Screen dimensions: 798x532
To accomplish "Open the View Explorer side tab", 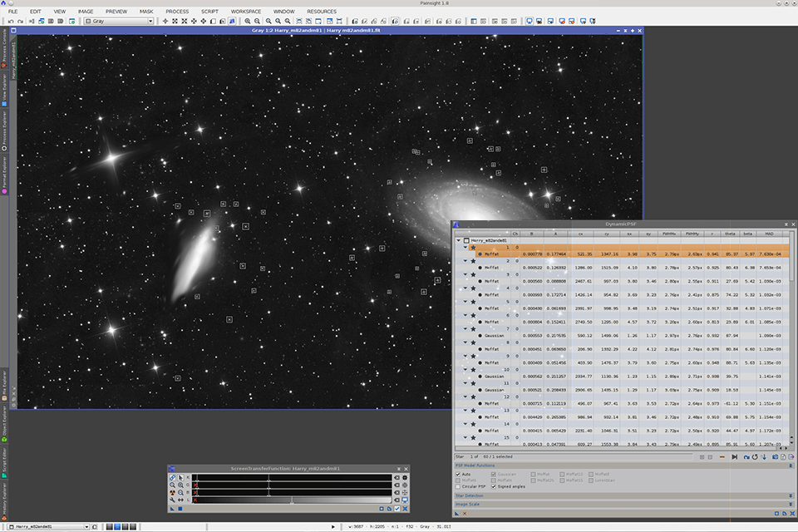I will pyautogui.click(x=4, y=90).
